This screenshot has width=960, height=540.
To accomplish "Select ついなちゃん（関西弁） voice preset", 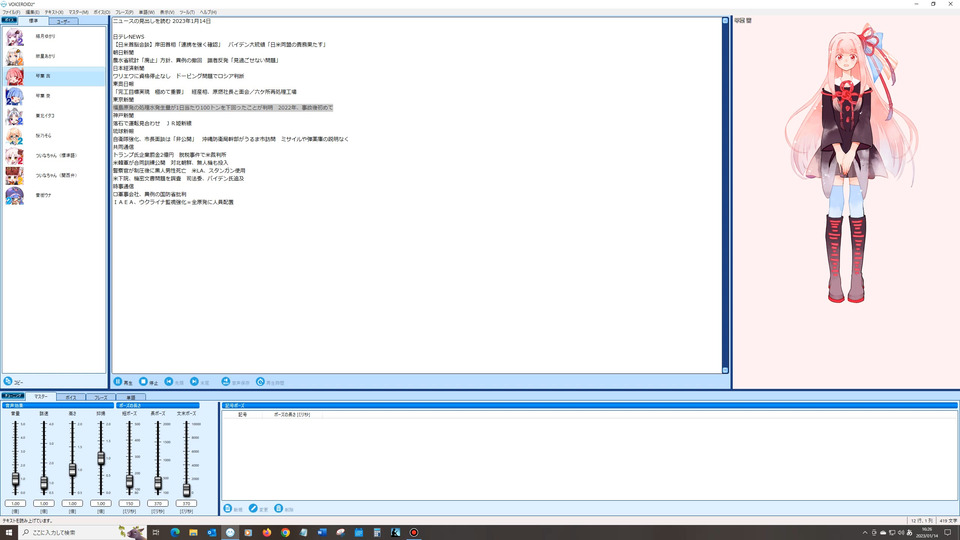I will point(54,175).
